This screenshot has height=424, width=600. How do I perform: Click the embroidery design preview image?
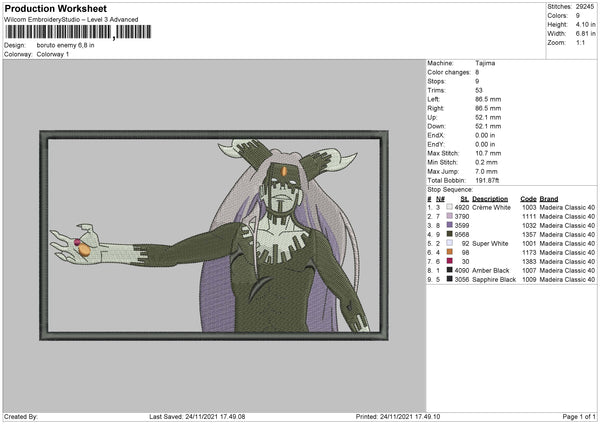point(214,235)
